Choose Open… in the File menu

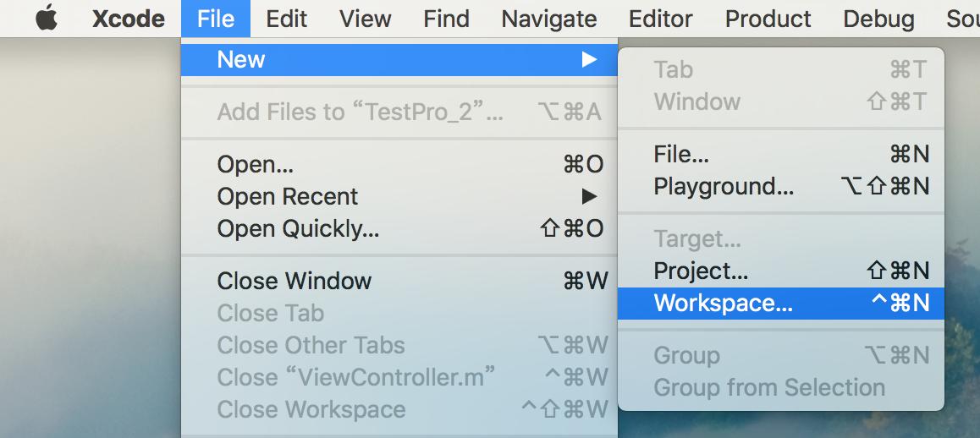[399, 164]
